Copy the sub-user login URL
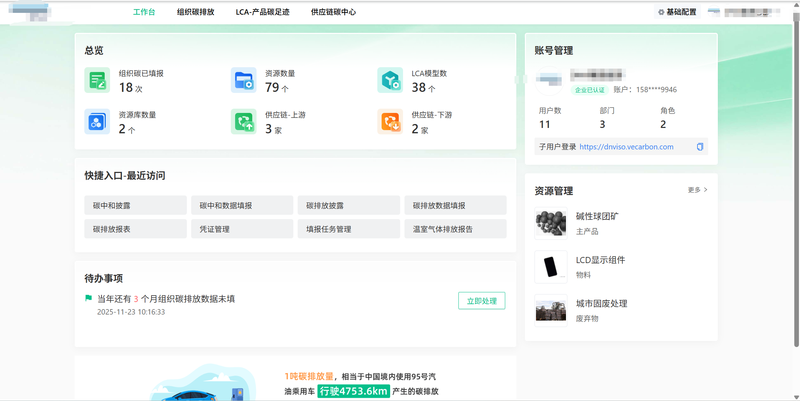The width and height of the screenshot is (800, 401). (700, 147)
